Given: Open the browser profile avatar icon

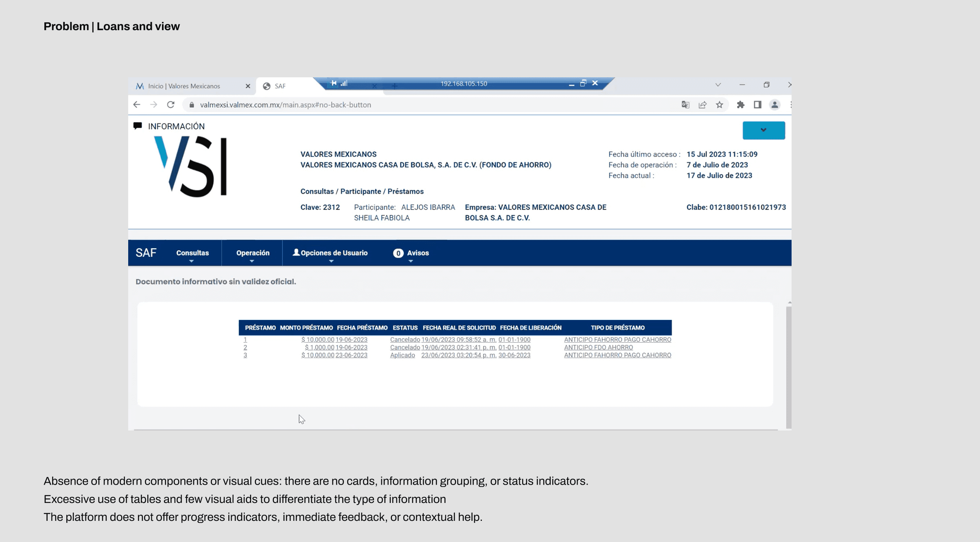Looking at the screenshot, I should 774,105.
